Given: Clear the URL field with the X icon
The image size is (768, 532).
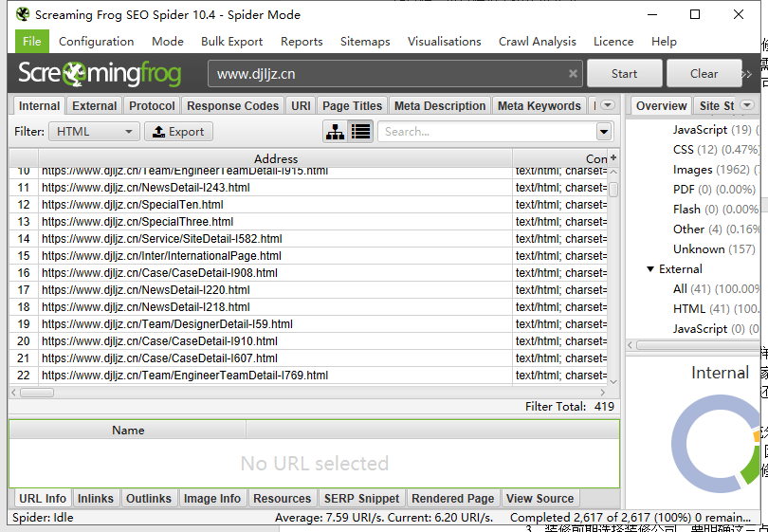Looking at the screenshot, I should click(x=573, y=74).
